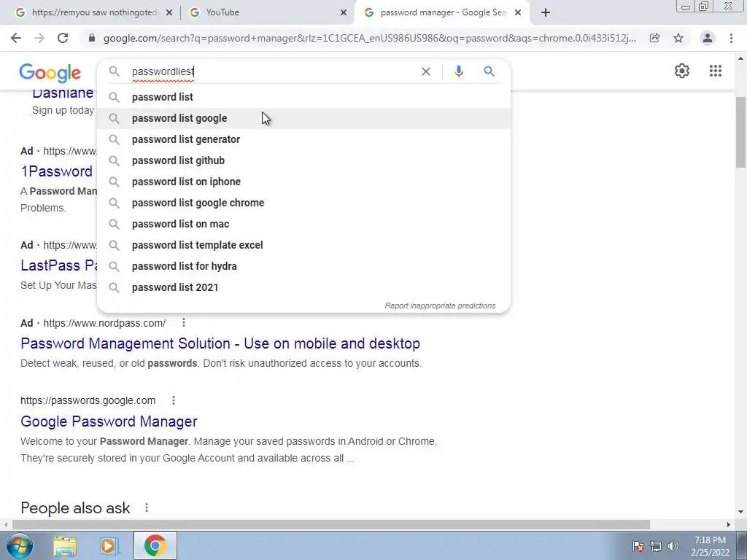Open the LastPass ad link
The height and width of the screenshot is (560, 747).
(x=58, y=265)
